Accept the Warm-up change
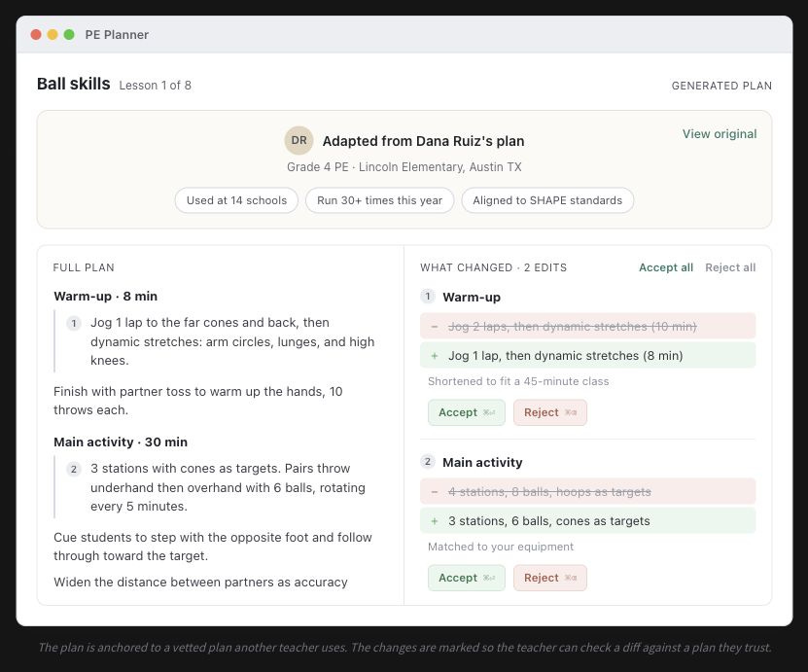 (x=467, y=412)
